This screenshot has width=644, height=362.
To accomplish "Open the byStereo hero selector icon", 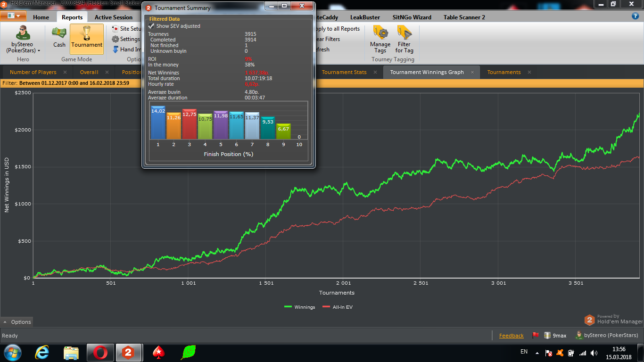I will pos(23,33).
